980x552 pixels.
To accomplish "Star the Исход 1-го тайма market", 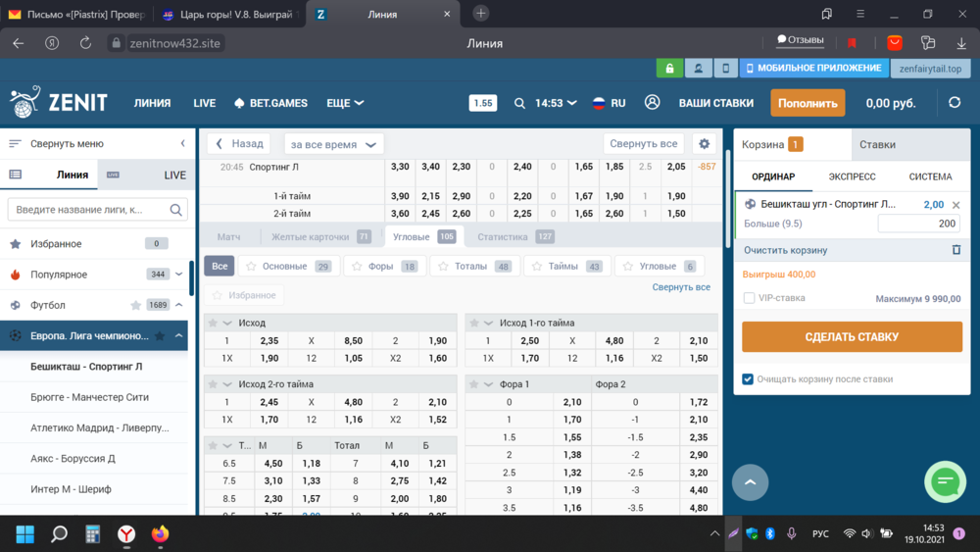I will [x=473, y=323].
